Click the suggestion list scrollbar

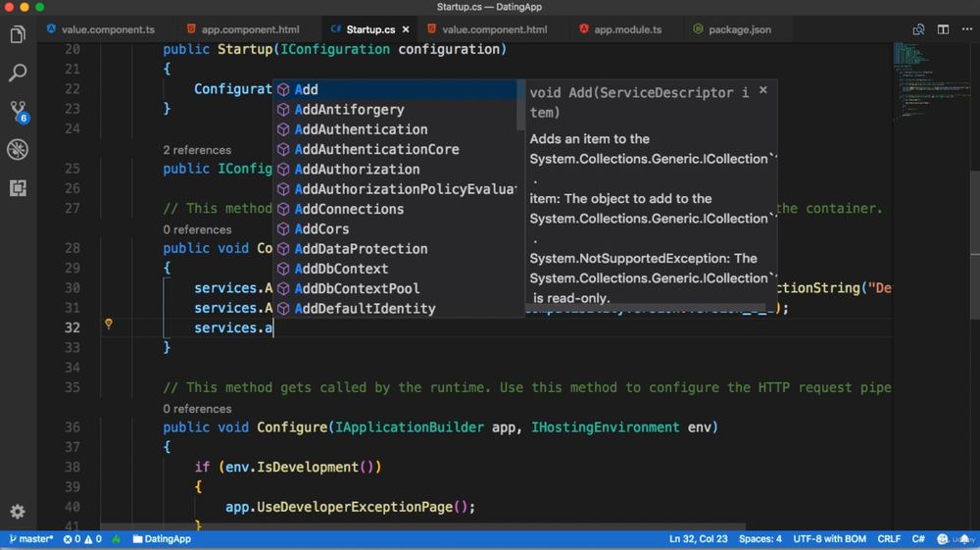(520, 105)
